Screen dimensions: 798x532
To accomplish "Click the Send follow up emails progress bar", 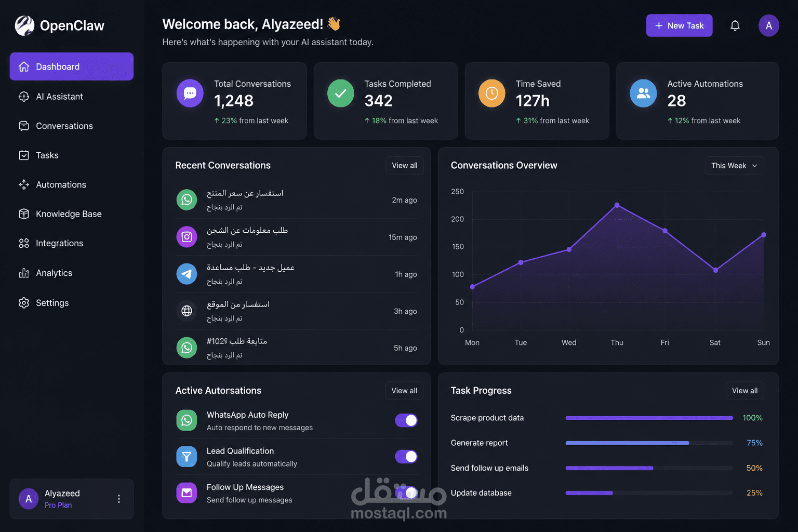I will point(649,468).
